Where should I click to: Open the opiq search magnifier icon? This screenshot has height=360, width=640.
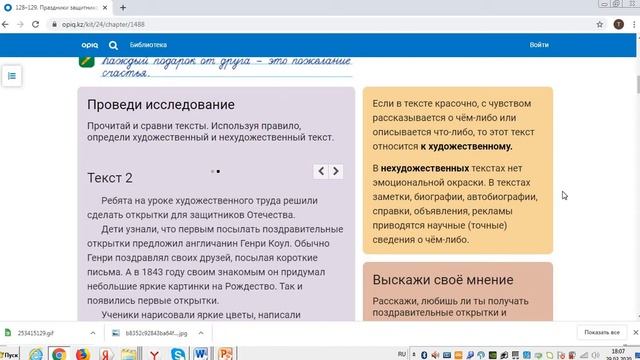pos(113,45)
